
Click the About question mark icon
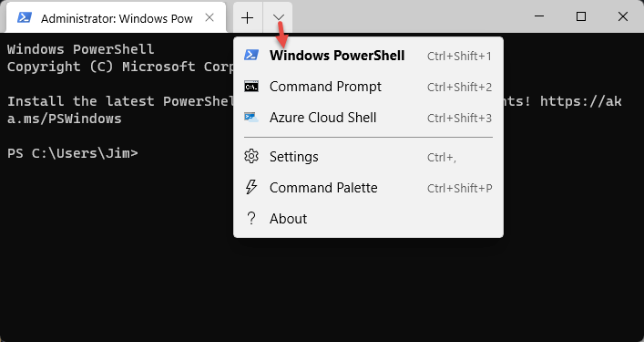pyautogui.click(x=250, y=219)
